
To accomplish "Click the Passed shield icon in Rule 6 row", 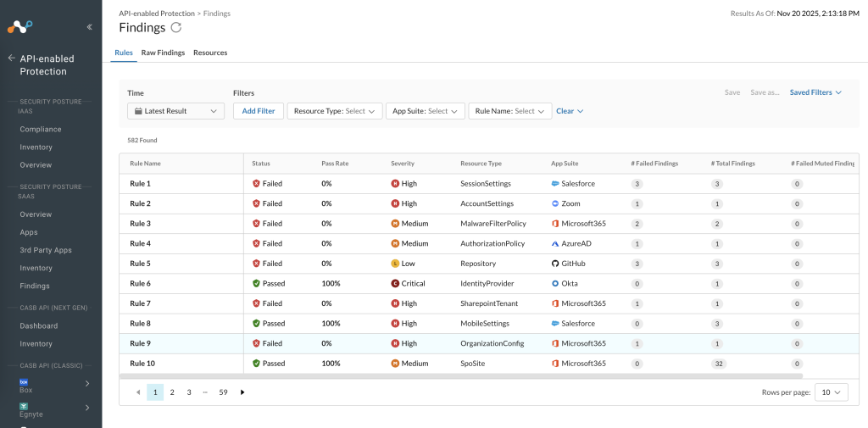I will pos(256,283).
